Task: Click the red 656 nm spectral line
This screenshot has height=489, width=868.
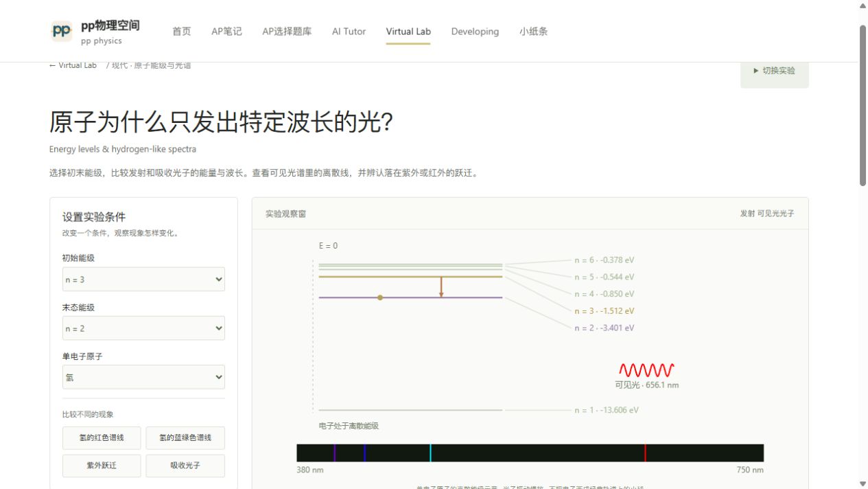Action: click(645, 453)
